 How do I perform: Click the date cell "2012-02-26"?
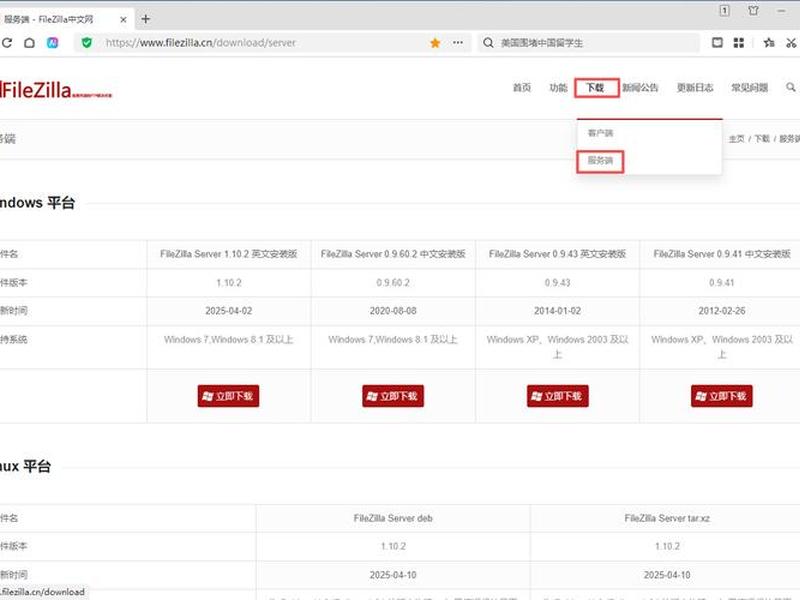[x=722, y=311]
